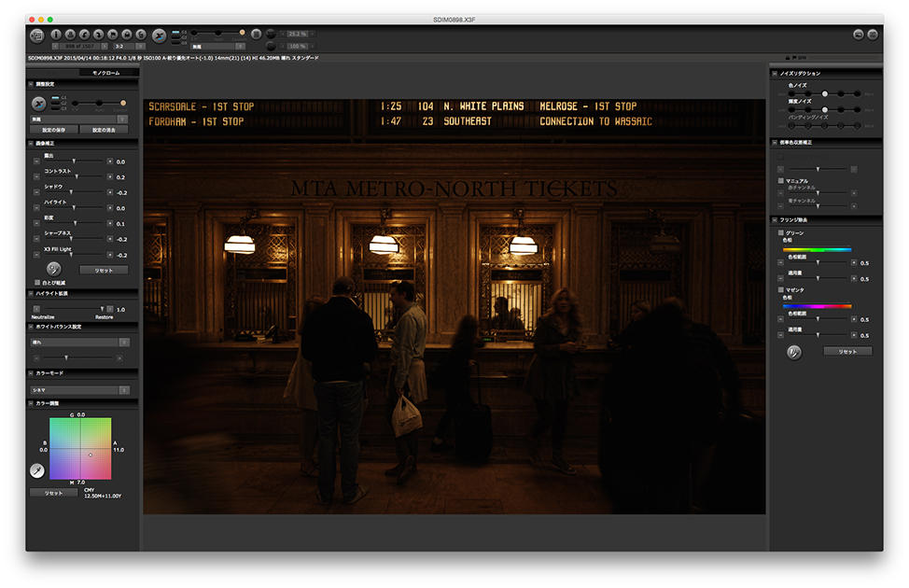The height and width of the screenshot is (588, 909).
Task: Rotate the image clockwise
Action: 99,35
